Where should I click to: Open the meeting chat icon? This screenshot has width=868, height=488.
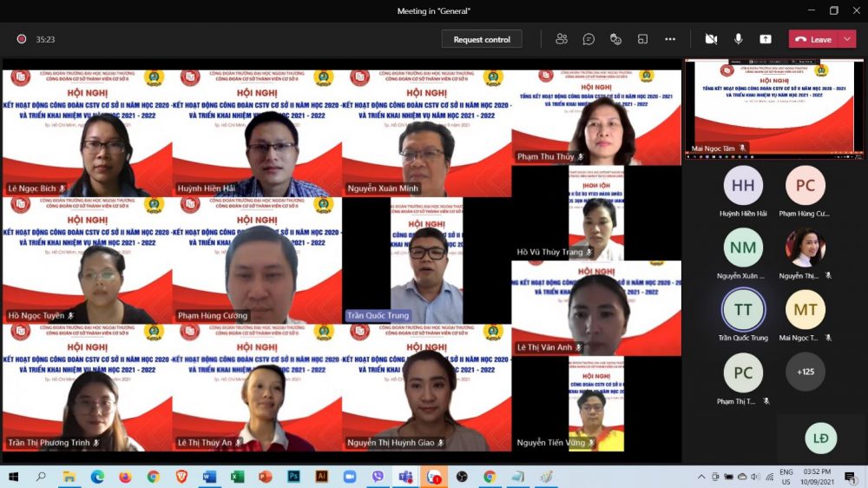point(589,39)
